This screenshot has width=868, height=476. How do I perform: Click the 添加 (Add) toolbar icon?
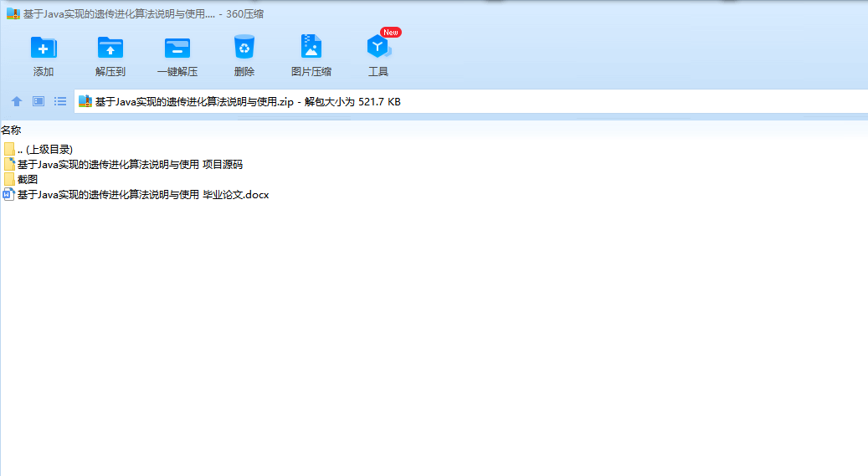[44, 48]
